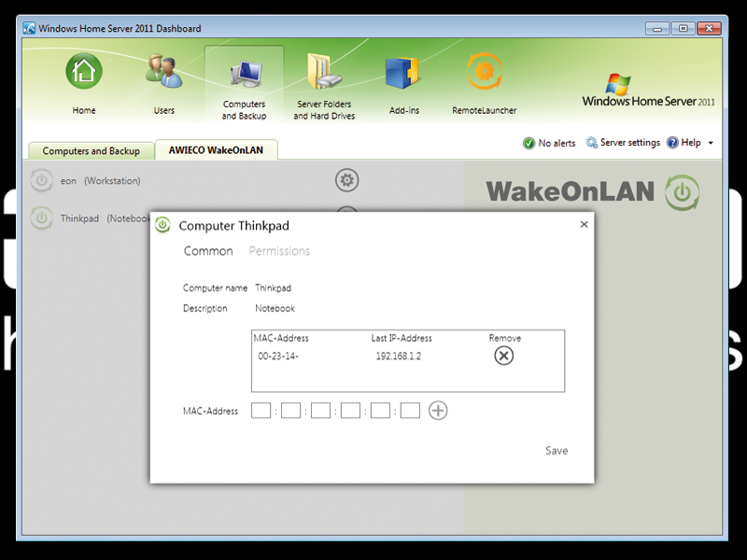Click the 192.168.1.2 IP address value
Viewport: 747px width, 560px height.
399,356
